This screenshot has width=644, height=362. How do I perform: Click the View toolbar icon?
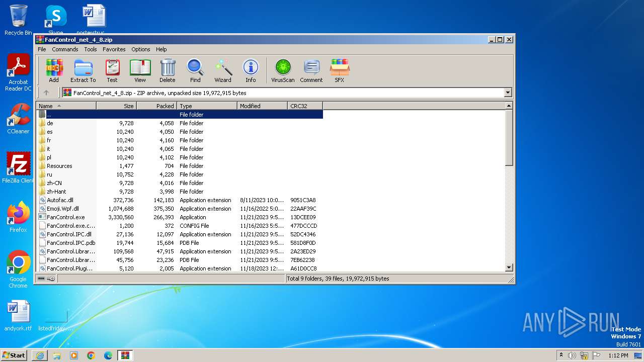pos(140,71)
